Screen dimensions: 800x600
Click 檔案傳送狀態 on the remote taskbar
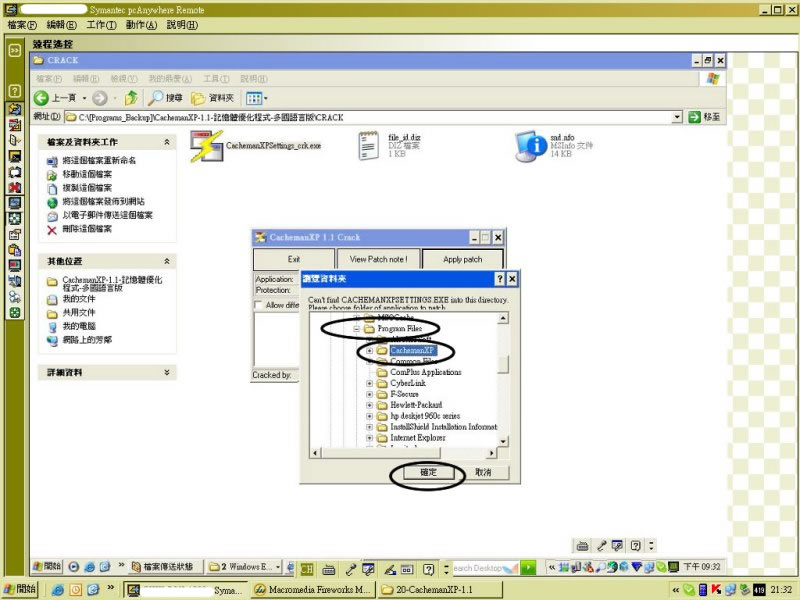point(166,567)
